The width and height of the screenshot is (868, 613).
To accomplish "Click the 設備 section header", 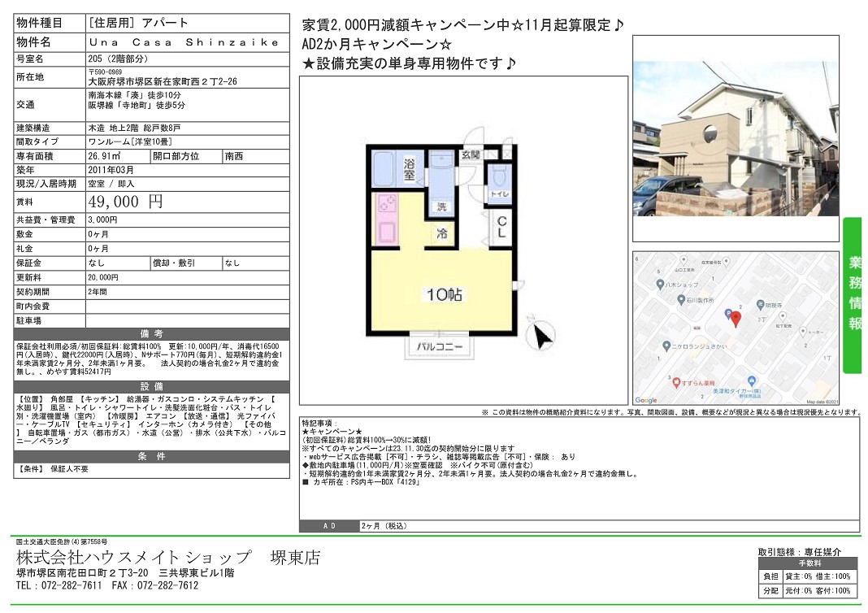I will click(151, 386).
